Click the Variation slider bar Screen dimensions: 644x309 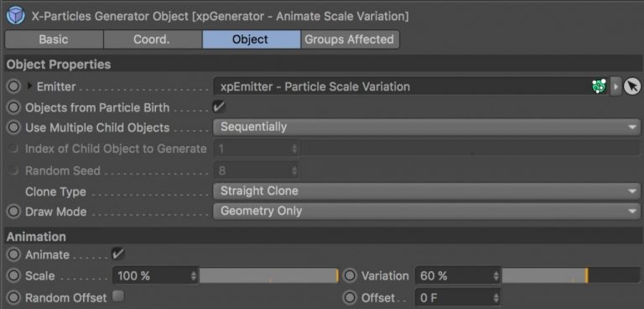[x=571, y=275]
